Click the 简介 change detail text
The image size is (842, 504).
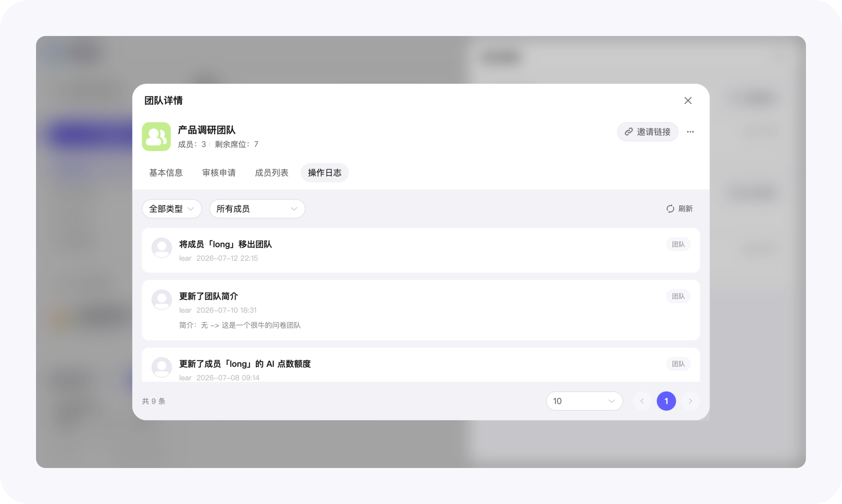pyautogui.click(x=240, y=325)
